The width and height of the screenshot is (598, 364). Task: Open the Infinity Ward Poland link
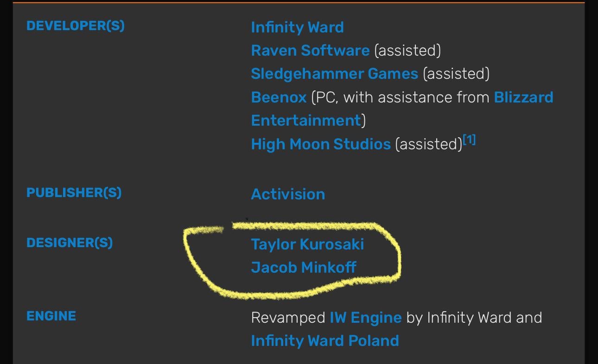point(324,341)
